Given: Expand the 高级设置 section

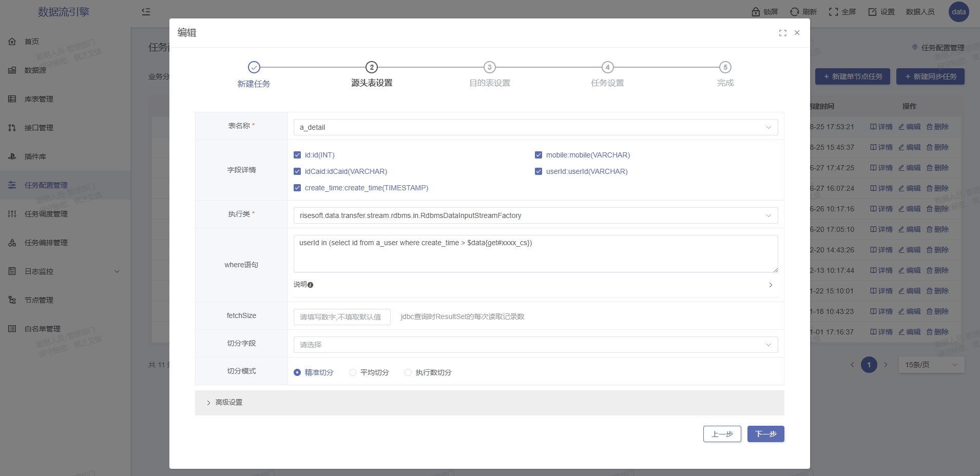Looking at the screenshot, I should pos(228,403).
